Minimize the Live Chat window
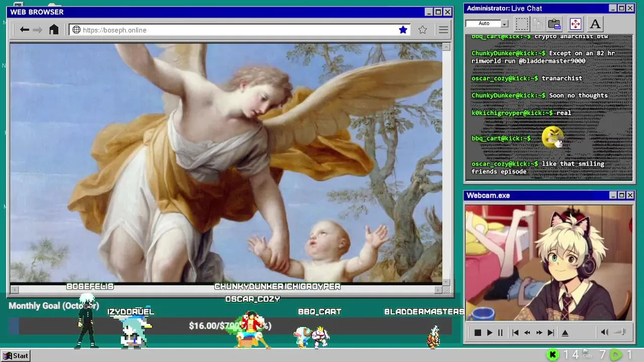Image resolution: width=644 pixels, height=362 pixels. (x=613, y=8)
